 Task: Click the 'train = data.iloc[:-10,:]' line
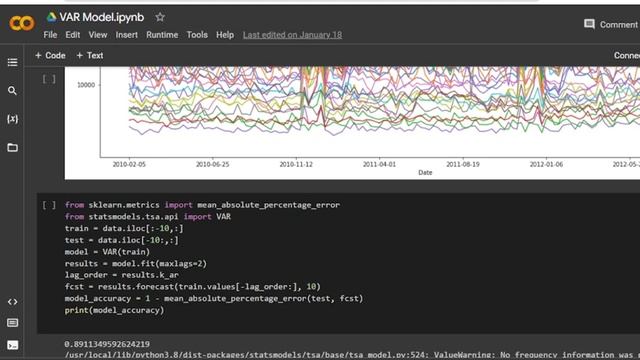click(124, 229)
